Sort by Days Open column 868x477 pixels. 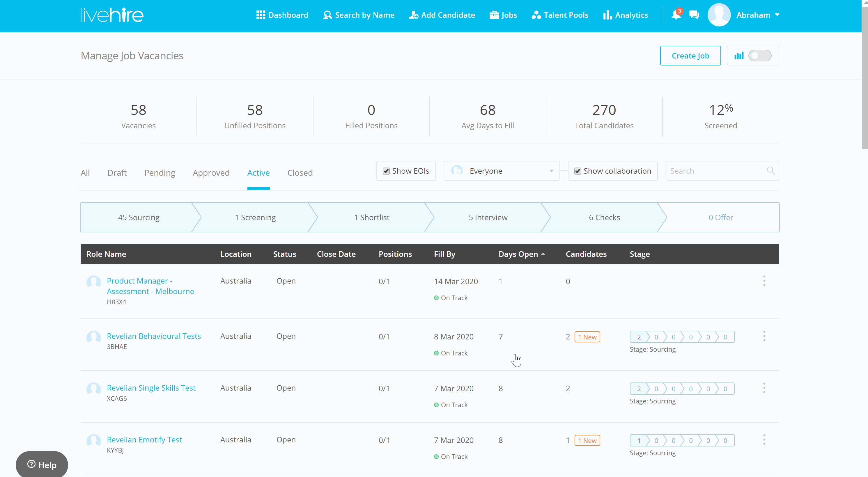point(522,254)
